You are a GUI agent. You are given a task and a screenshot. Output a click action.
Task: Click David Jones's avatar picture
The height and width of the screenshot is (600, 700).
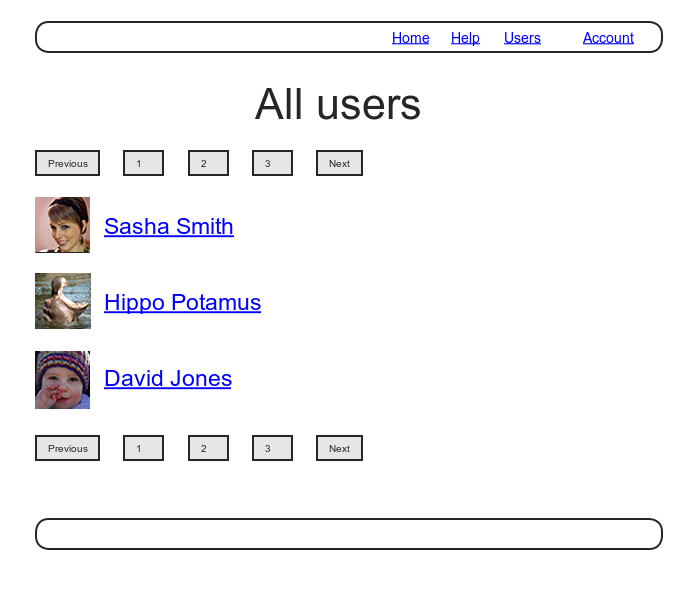pyautogui.click(x=62, y=379)
